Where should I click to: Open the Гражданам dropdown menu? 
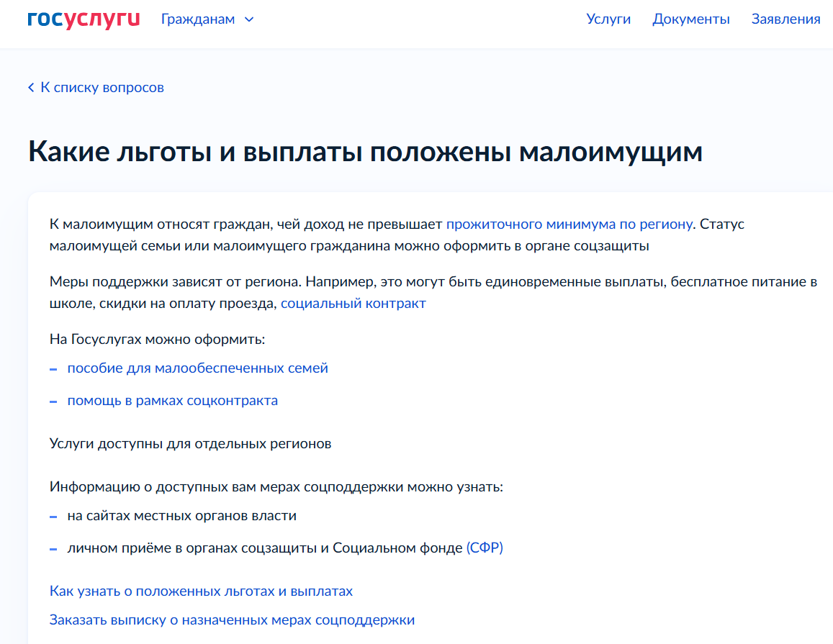198,19
